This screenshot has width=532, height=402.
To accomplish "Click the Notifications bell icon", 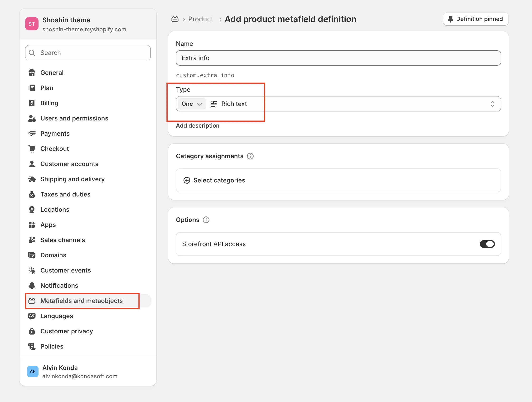I will pos(32,286).
